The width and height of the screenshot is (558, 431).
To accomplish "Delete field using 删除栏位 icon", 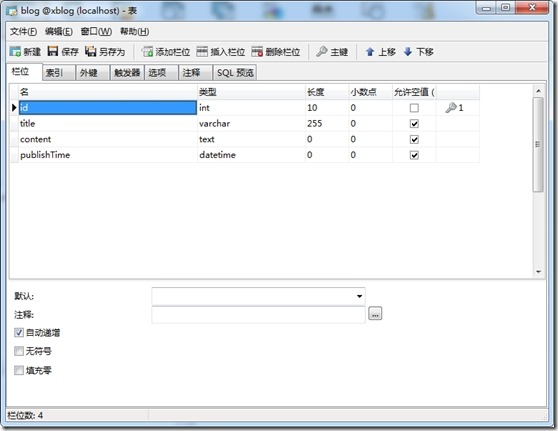I will (257, 52).
